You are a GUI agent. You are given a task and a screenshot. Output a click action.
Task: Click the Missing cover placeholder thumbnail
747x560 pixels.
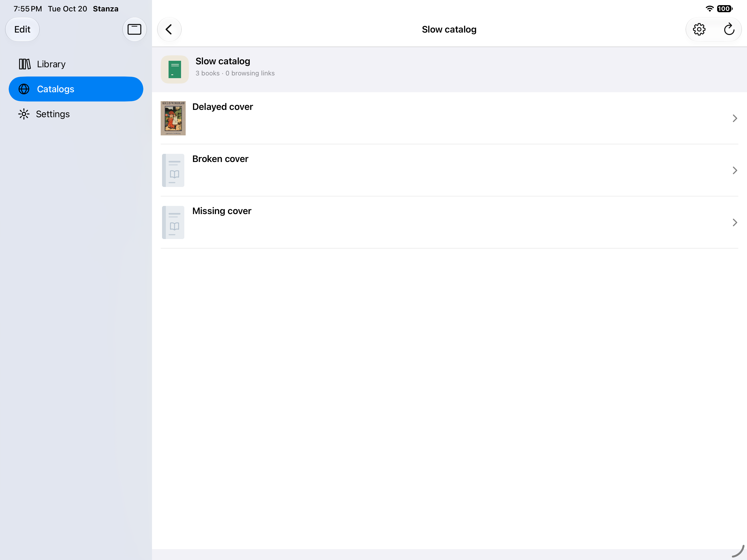[x=173, y=222]
